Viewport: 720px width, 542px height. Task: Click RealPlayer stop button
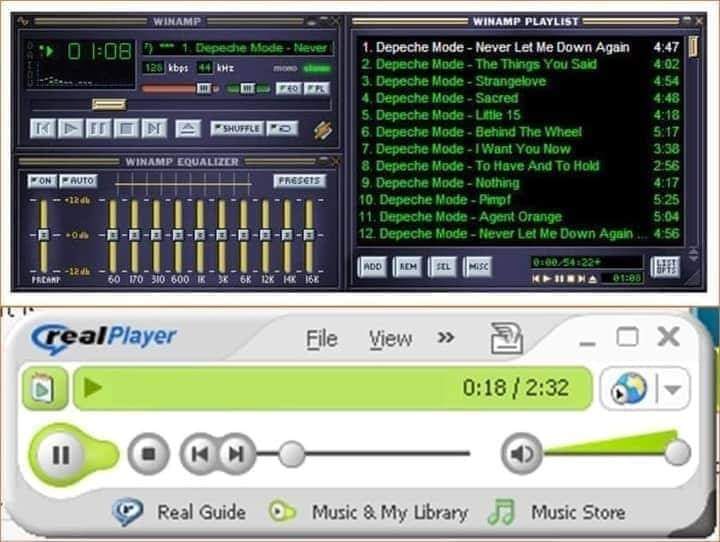tap(148, 454)
